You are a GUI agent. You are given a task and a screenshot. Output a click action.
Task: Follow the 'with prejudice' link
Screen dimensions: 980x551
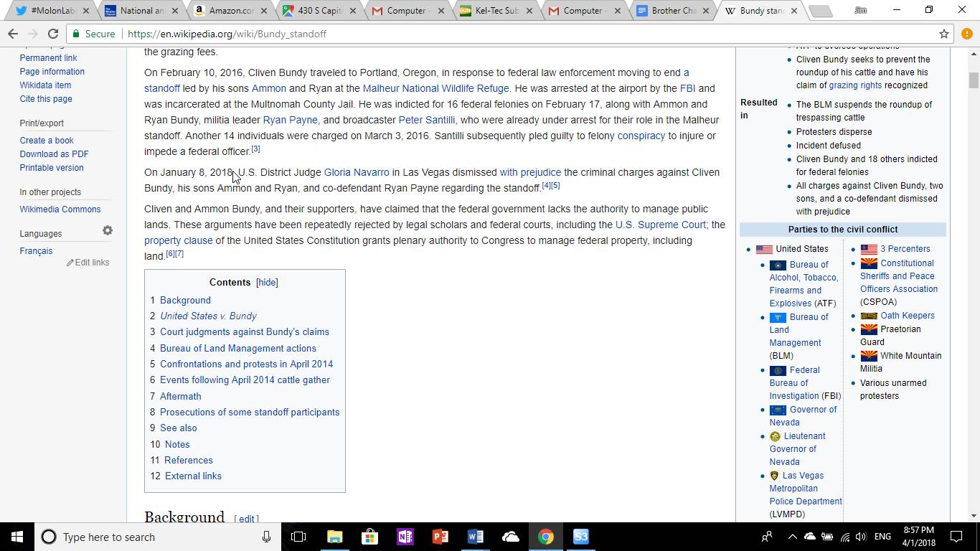[x=530, y=172]
